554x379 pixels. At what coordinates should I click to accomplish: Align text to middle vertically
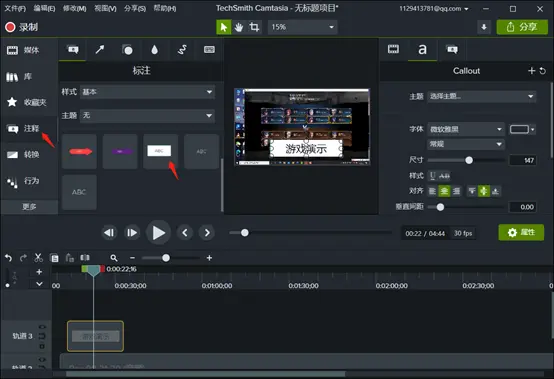pos(484,191)
